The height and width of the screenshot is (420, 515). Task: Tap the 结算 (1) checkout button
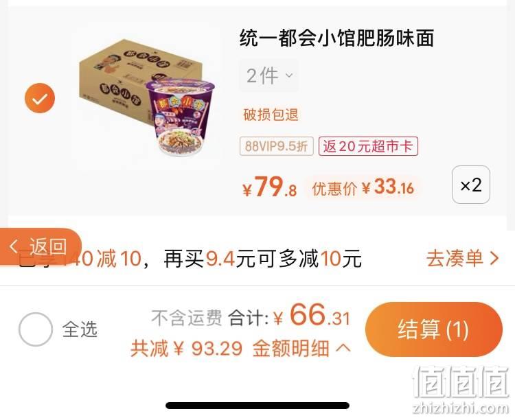tap(434, 329)
